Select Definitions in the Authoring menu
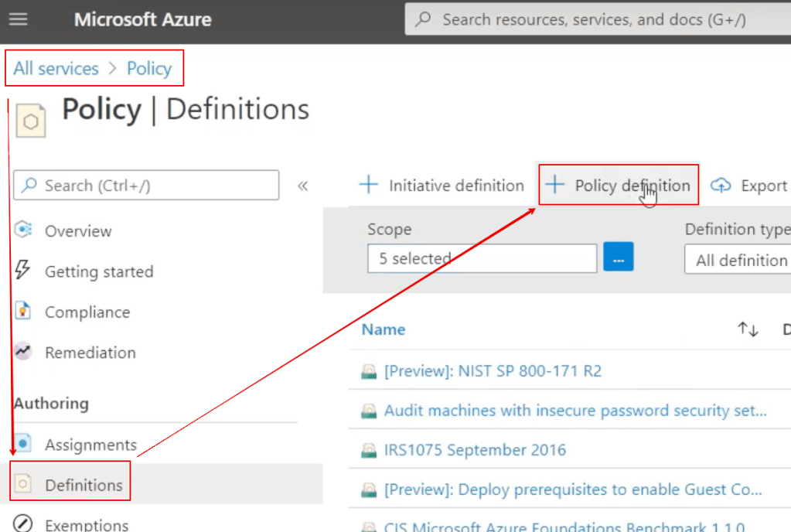Viewport: 791px width, 532px height. pyautogui.click(x=84, y=485)
